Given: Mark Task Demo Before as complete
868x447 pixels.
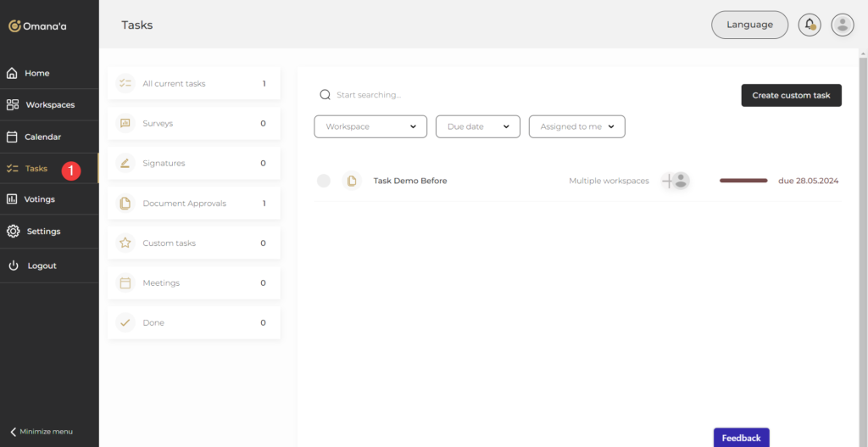Looking at the screenshot, I should coord(323,181).
